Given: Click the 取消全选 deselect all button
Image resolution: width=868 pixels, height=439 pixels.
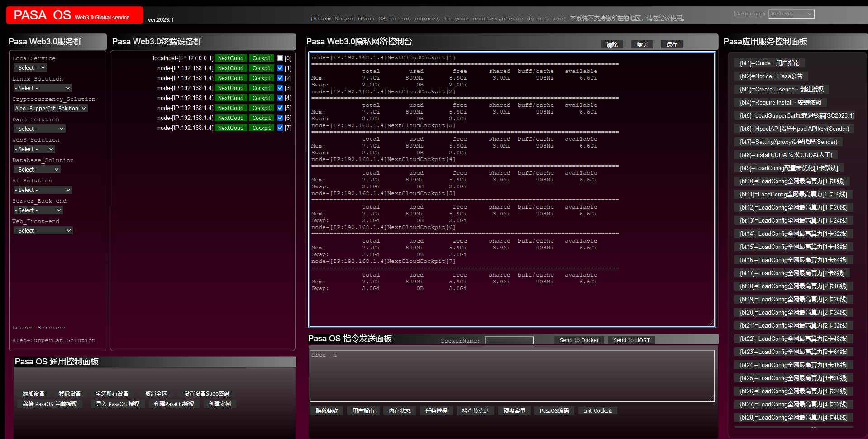Looking at the screenshot, I should (x=156, y=393).
